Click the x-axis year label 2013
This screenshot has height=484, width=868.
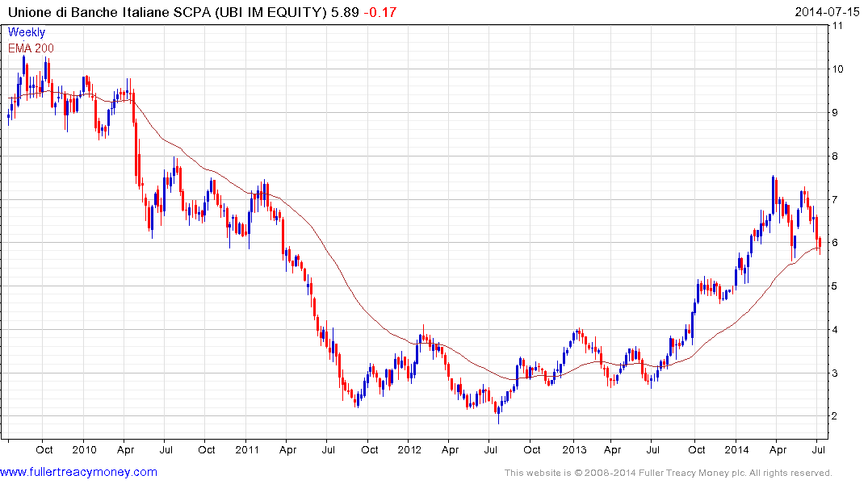click(x=574, y=449)
